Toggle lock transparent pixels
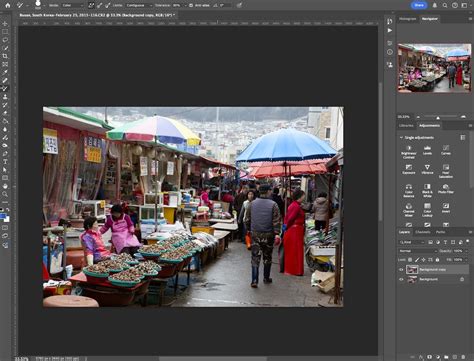Image resolution: width=474 pixels, height=361 pixels. [410, 260]
